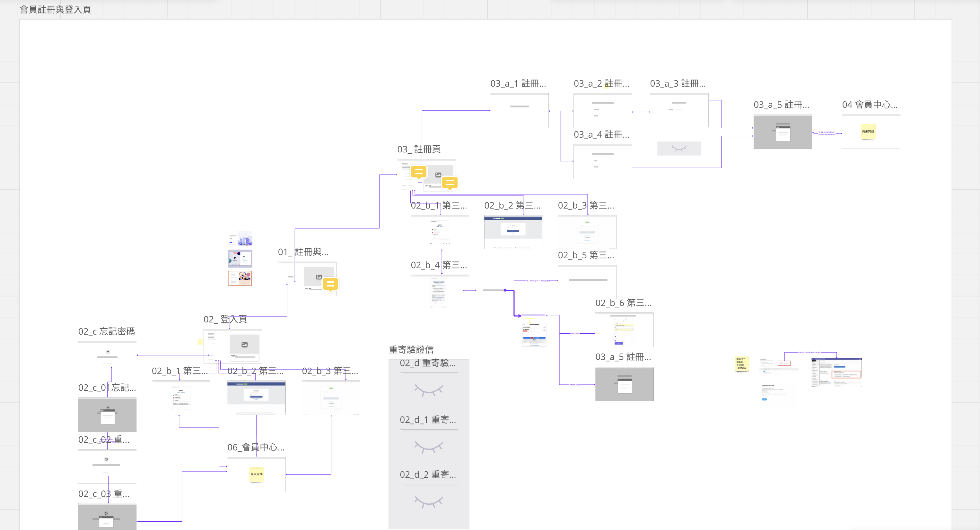Select the 03_a_1 註冊 frame label
This screenshot has height=530, width=980.
coord(518,83)
